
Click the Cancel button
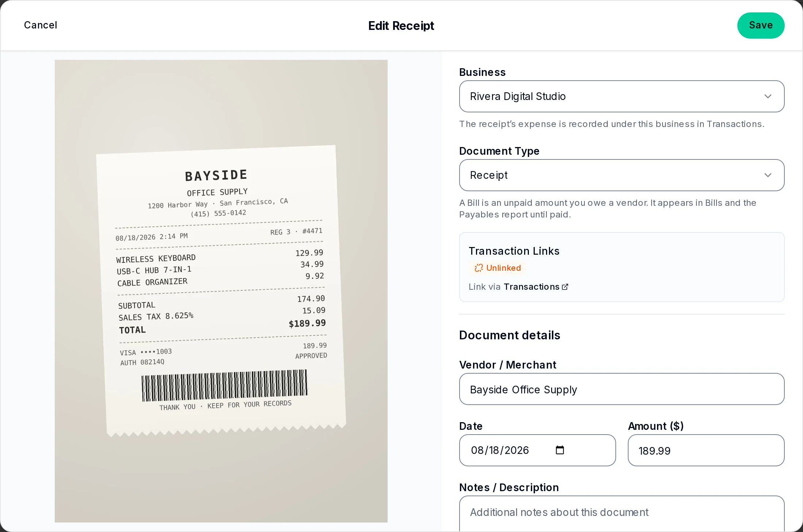(x=41, y=25)
